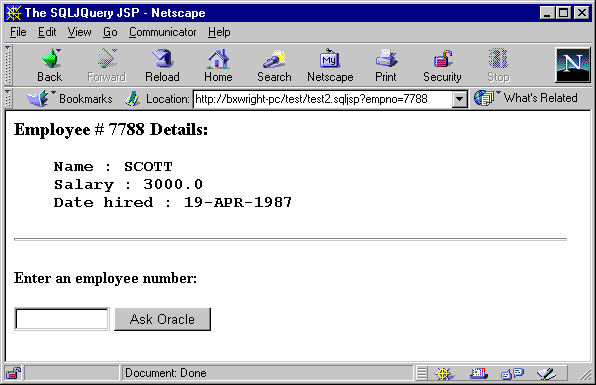Image resolution: width=596 pixels, height=385 pixels.
Task: Open the Communicator menu
Action: click(163, 32)
